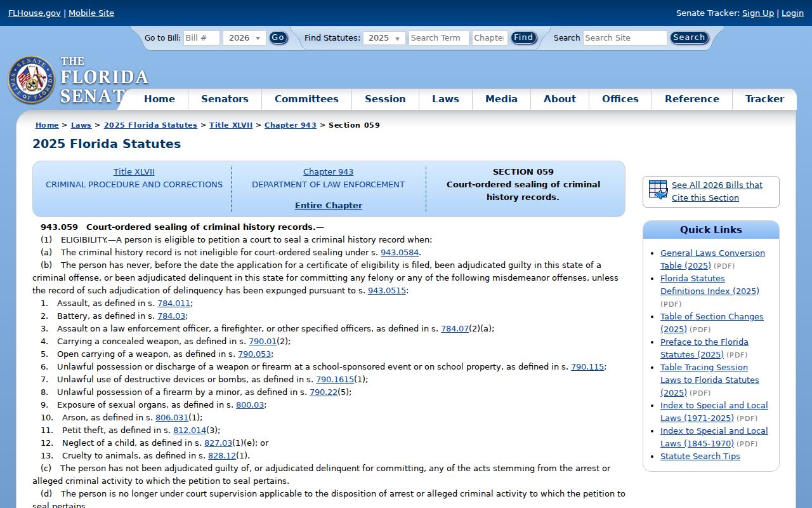Open the Senators menu tab

pyautogui.click(x=225, y=99)
